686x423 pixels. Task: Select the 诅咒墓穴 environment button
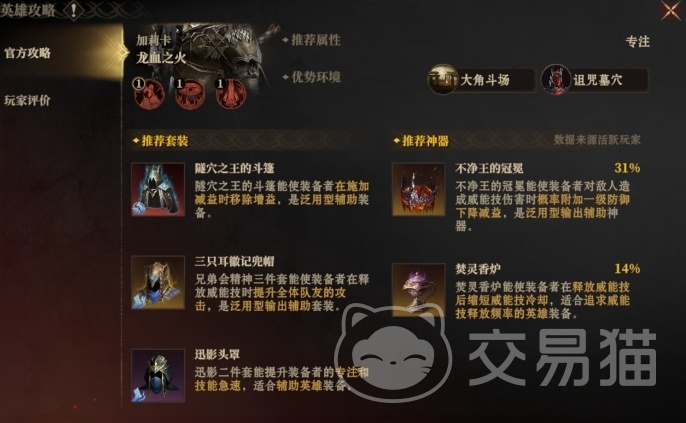click(x=595, y=80)
